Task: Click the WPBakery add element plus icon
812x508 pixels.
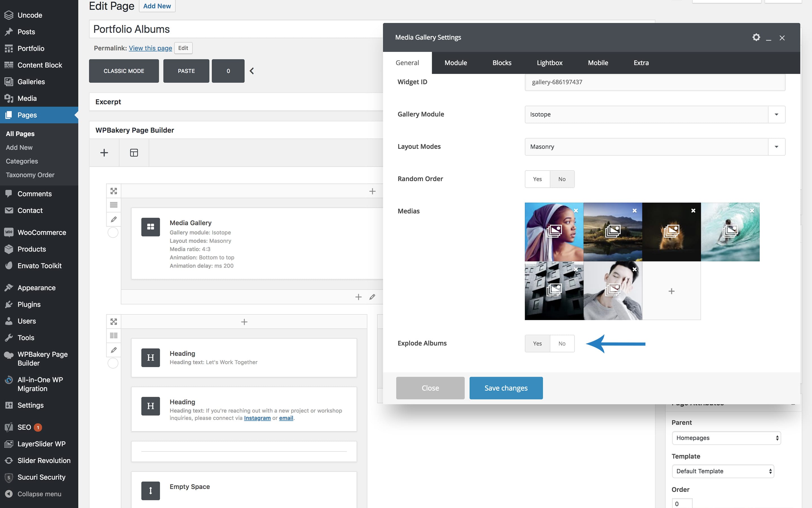Action: point(104,153)
